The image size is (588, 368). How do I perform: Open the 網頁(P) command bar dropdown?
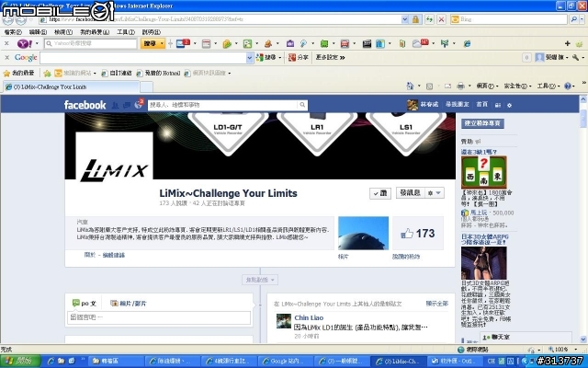pos(487,86)
